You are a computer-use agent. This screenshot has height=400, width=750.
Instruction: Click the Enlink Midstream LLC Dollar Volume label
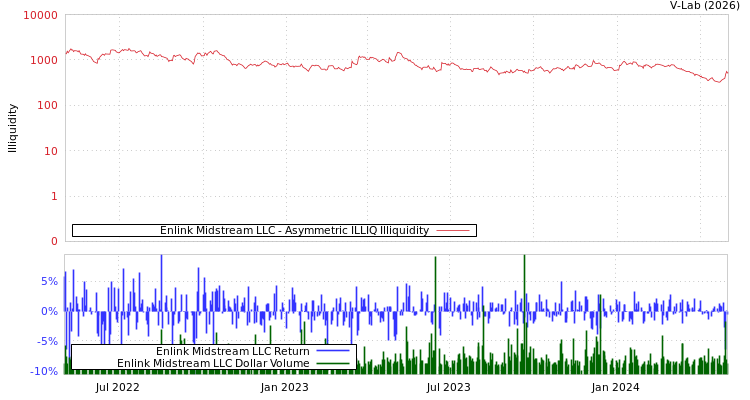213,363
